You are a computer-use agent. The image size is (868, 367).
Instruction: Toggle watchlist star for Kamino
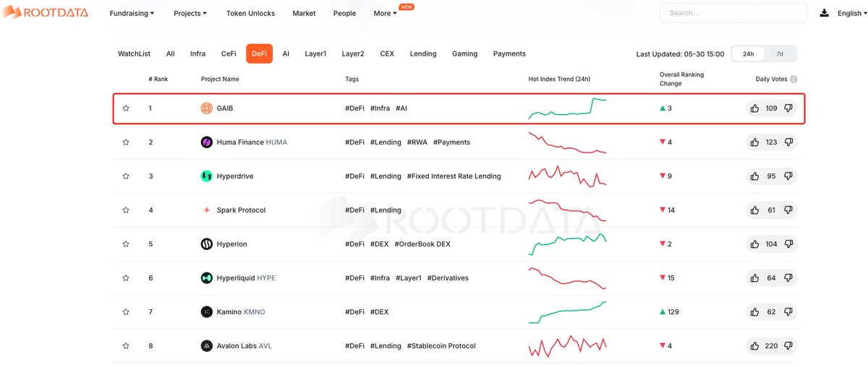(126, 312)
